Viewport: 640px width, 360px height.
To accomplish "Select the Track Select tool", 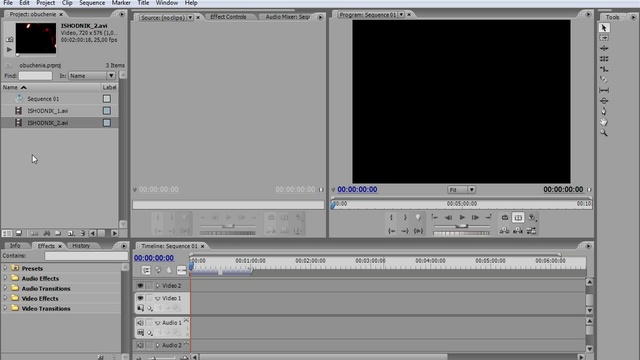I will pyautogui.click(x=604, y=38).
